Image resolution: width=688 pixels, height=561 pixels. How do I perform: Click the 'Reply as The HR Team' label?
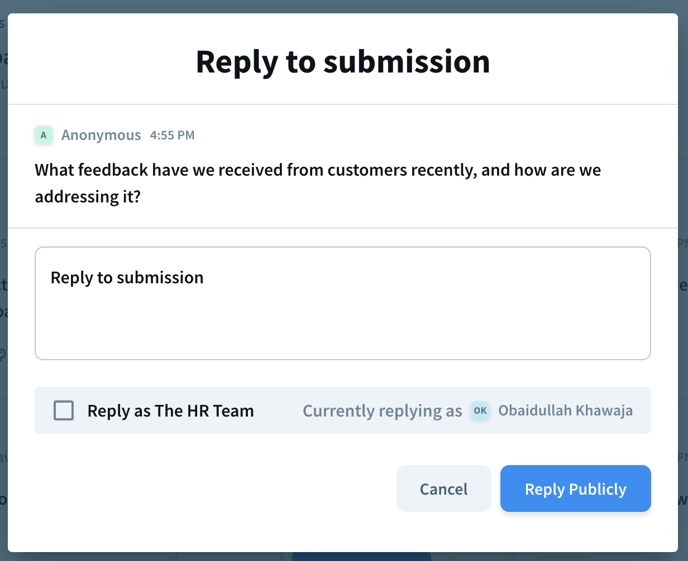click(x=170, y=411)
